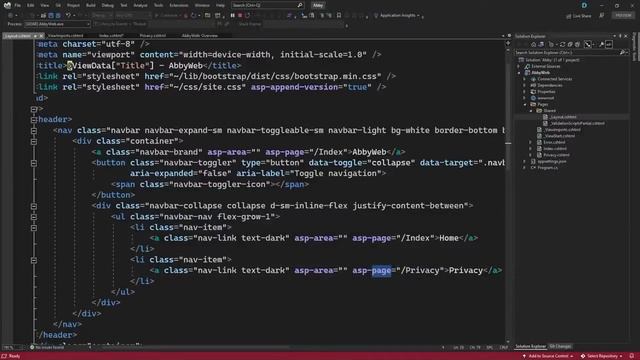The image size is (640, 360).
Task: Switch to the AbbyWeb Overview tab
Action: pyautogui.click(x=200, y=36)
